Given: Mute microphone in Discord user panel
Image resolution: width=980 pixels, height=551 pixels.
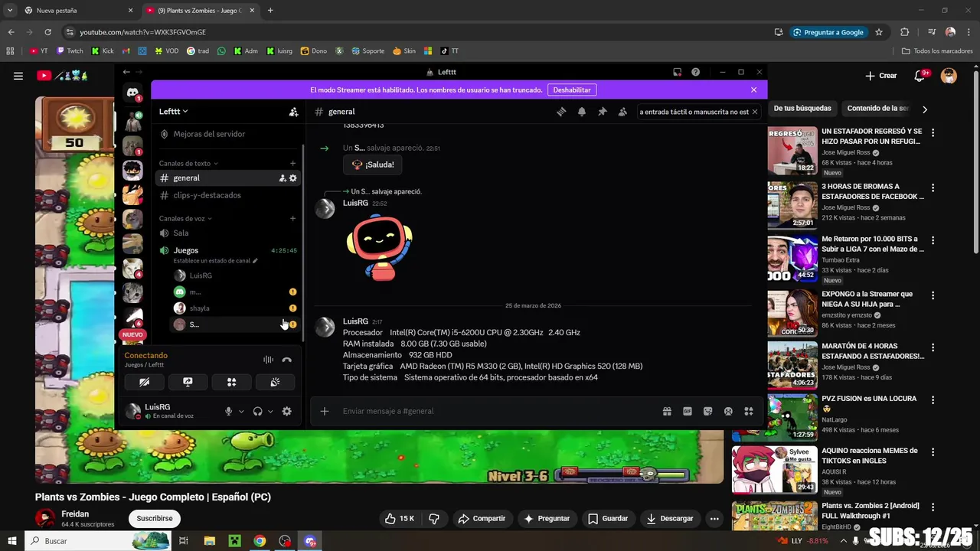Looking at the screenshot, I should (228, 411).
